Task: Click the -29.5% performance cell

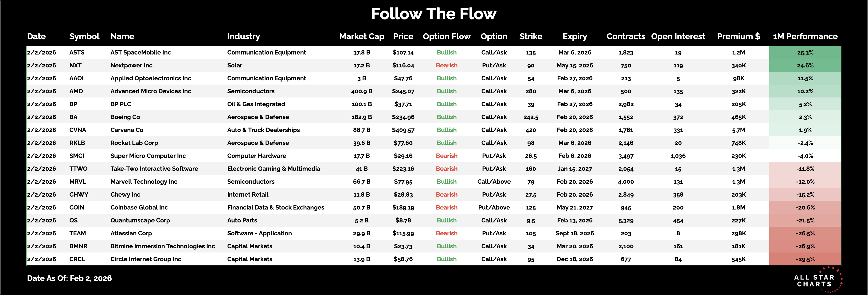Action: point(805,259)
